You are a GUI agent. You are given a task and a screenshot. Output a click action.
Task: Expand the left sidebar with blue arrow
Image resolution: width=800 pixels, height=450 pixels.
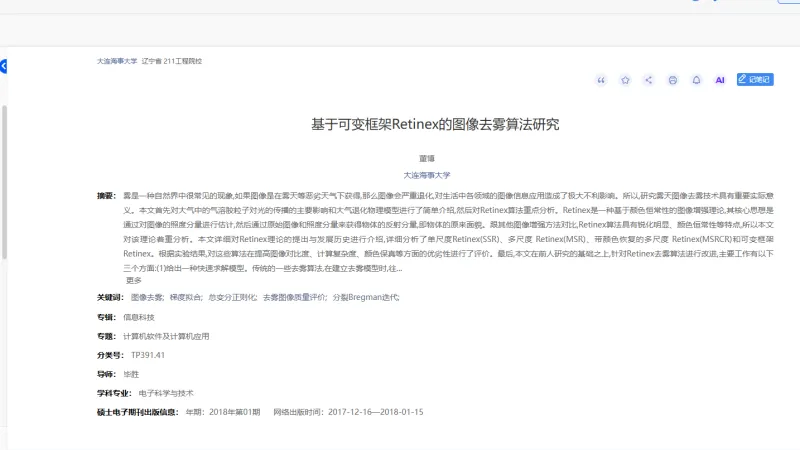[x=3, y=66]
